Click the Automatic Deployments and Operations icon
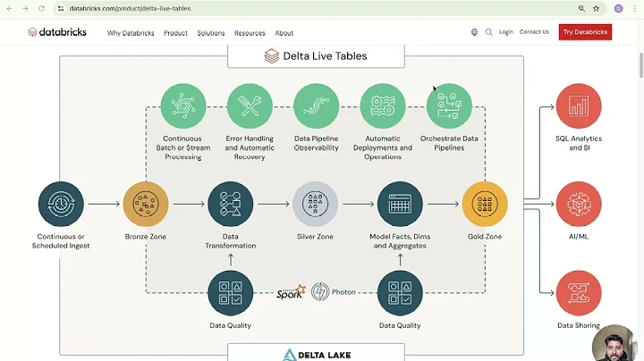Screen dimensions: 644x361 click(x=383, y=106)
